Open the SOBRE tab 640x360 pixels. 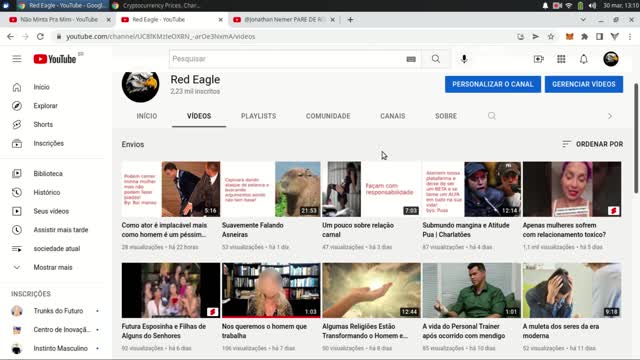coord(446,116)
